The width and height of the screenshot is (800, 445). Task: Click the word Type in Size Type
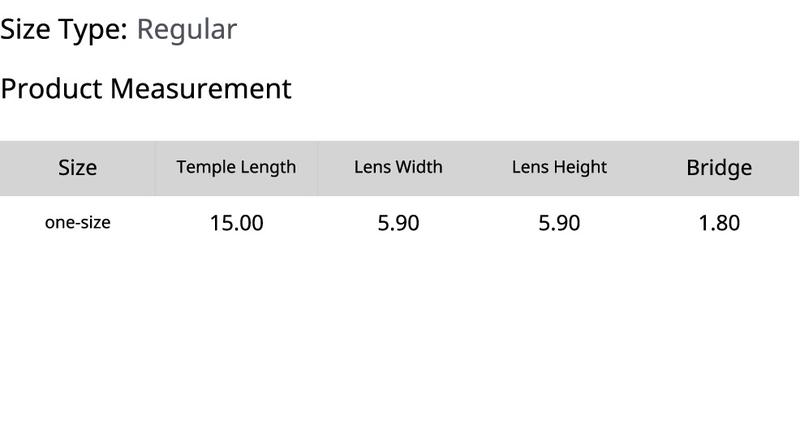coord(92,31)
